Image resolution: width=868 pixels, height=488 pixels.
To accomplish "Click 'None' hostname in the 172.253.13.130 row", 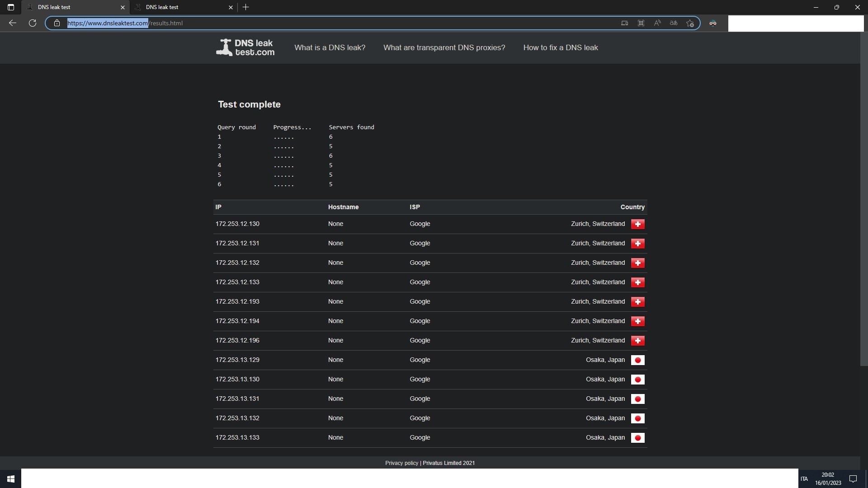I will (335, 379).
